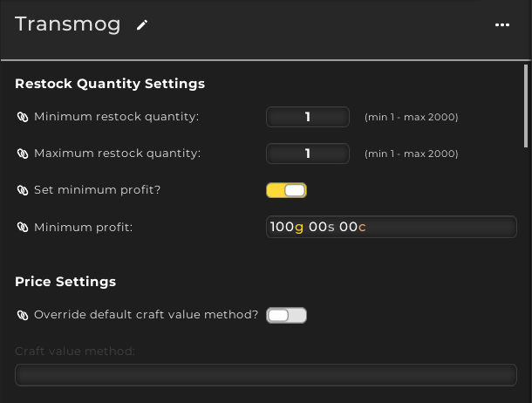
Task: Disable the Set minimum profit toggle
Action: pyautogui.click(x=286, y=190)
